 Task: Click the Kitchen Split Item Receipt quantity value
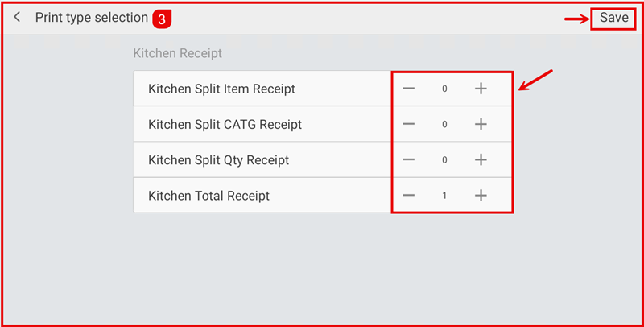point(444,89)
